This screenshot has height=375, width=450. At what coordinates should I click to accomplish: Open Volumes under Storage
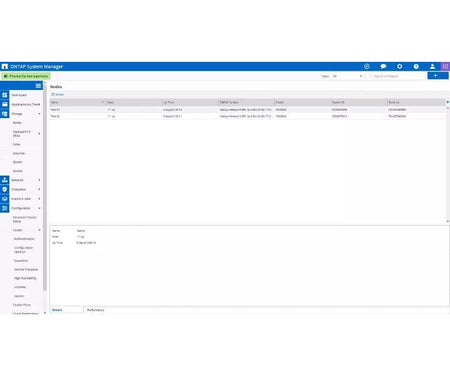tap(19, 153)
